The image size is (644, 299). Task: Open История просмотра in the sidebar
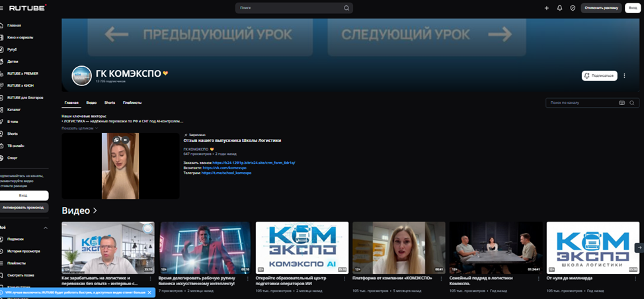(x=24, y=251)
